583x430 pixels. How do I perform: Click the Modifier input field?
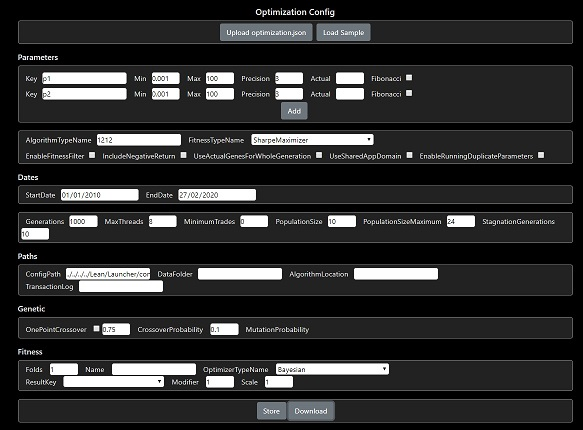(x=220, y=382)
